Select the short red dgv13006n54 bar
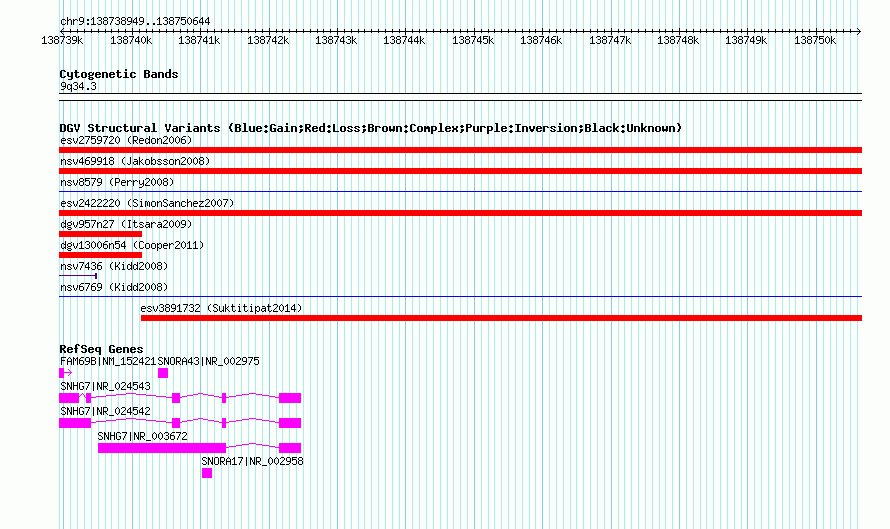Viewport: 890px width, 529px height. 100,255
